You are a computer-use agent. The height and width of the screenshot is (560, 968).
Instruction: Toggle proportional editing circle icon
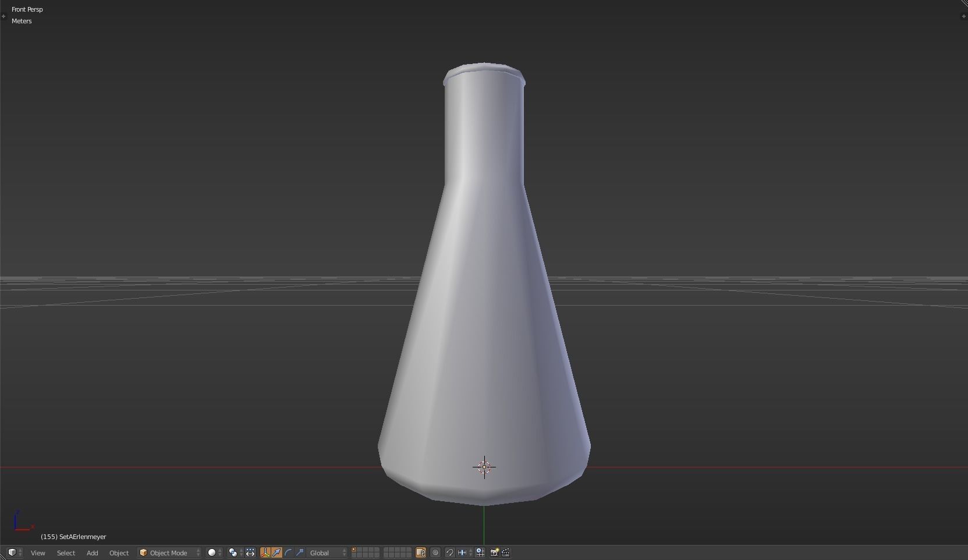435,553
